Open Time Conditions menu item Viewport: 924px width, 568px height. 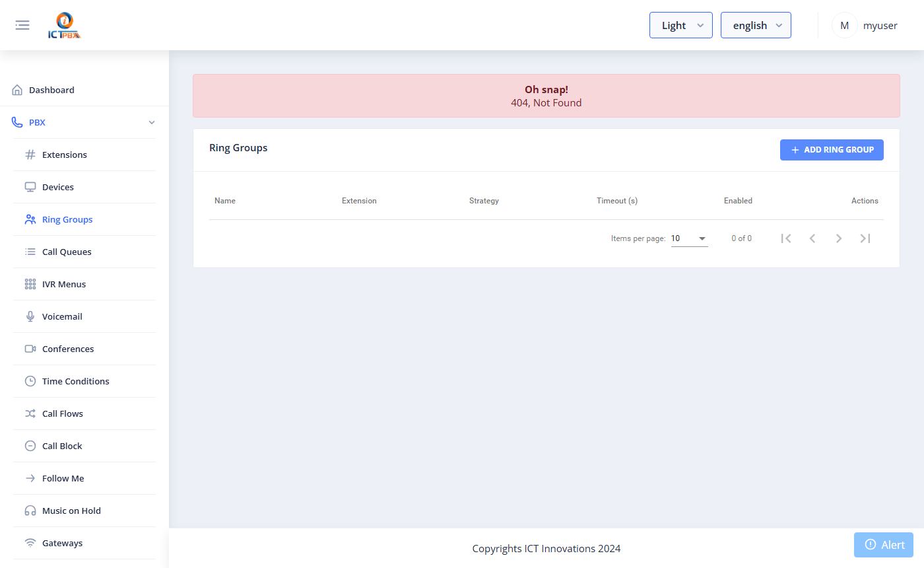click(84, 381)
